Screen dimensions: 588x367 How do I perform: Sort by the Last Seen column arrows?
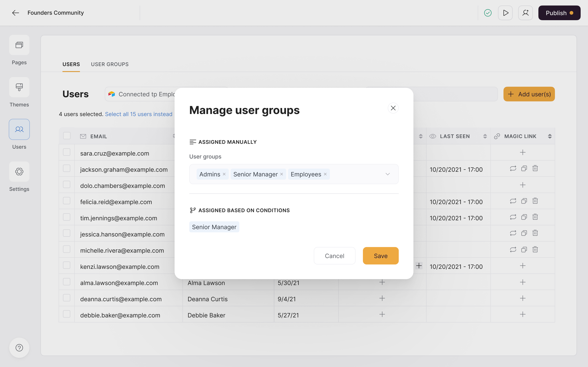point(485,136)
